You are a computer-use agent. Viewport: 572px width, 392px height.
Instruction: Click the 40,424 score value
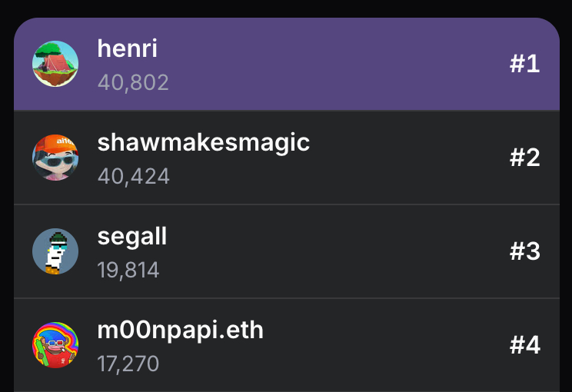click(133, 176)
